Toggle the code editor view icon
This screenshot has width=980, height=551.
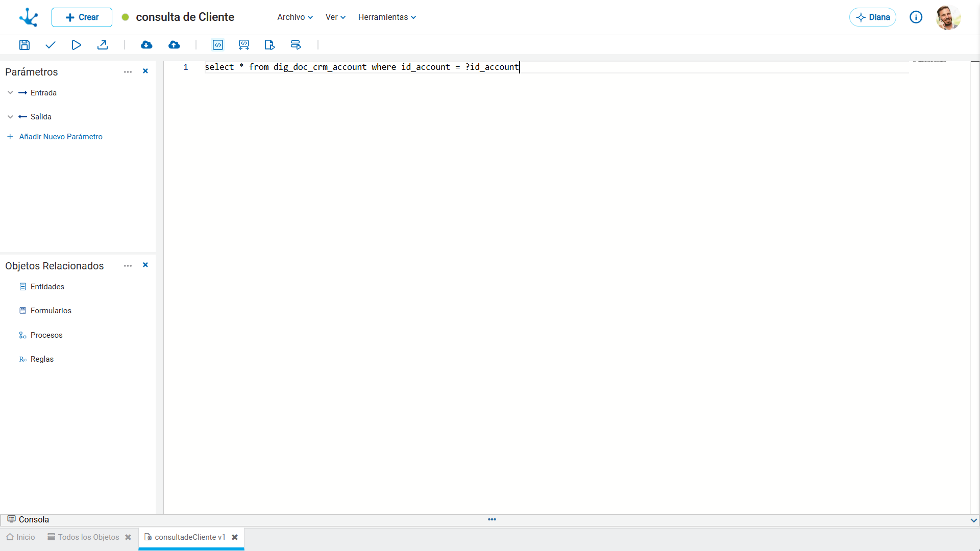click(x=218, y=45)
